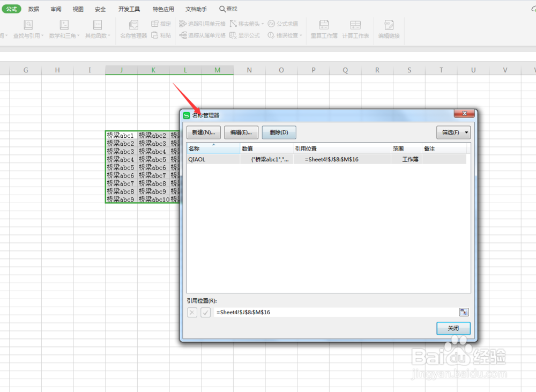The image size is (536, 392).
Task: Switch to the 公式 tab
Action: tap(12, 9)
